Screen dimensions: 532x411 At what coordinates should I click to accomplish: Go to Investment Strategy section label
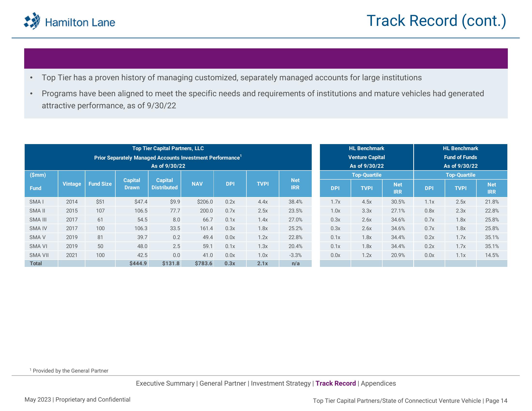pos(281,383)
